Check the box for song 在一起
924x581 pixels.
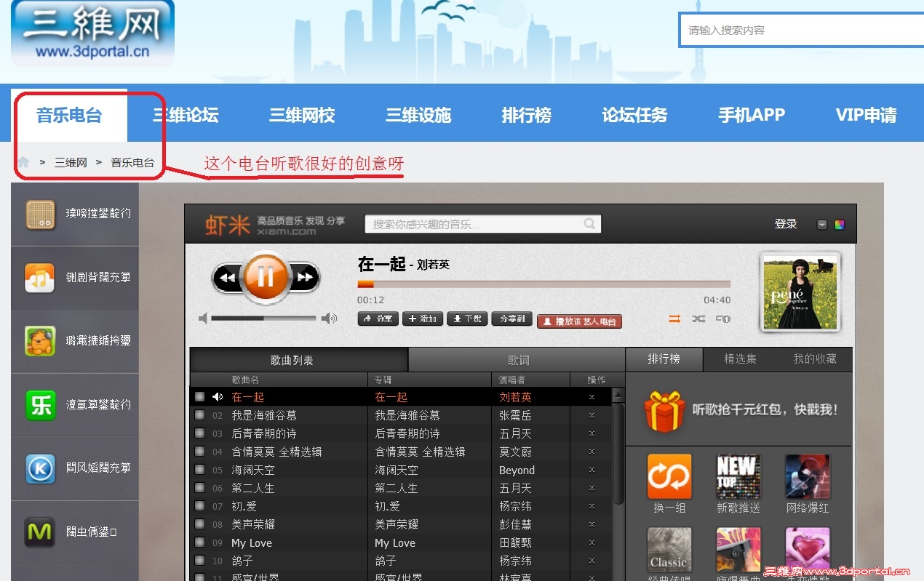[x=199, y=397]
